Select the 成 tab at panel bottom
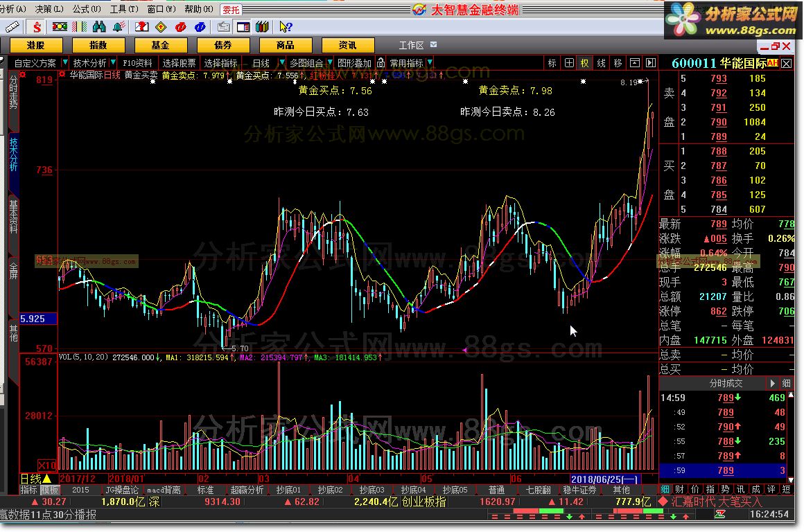804x532 pixels. tap(756, 490)
